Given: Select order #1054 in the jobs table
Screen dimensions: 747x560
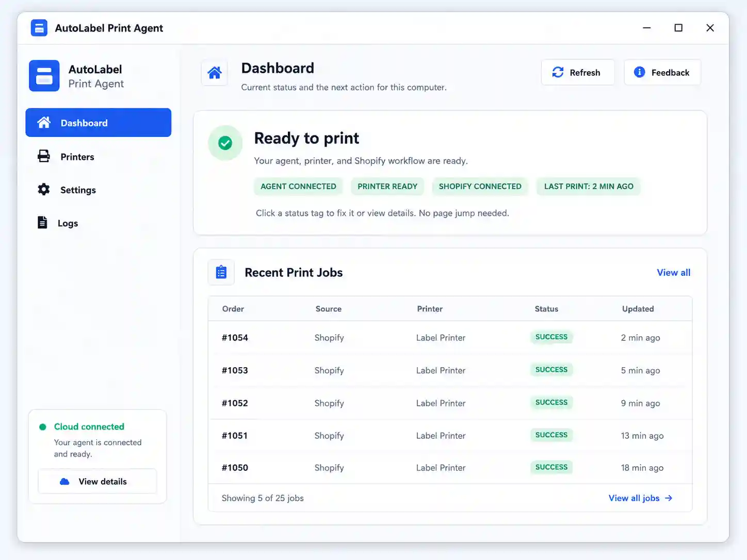Looking at the screenshot, I should tap(235, 338).
